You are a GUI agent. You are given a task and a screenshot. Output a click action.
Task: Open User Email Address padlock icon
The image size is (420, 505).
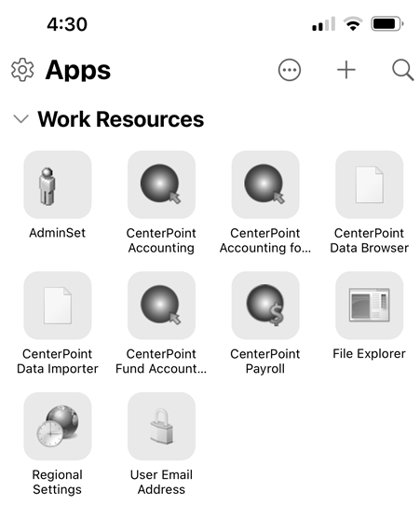coord(161,426)
